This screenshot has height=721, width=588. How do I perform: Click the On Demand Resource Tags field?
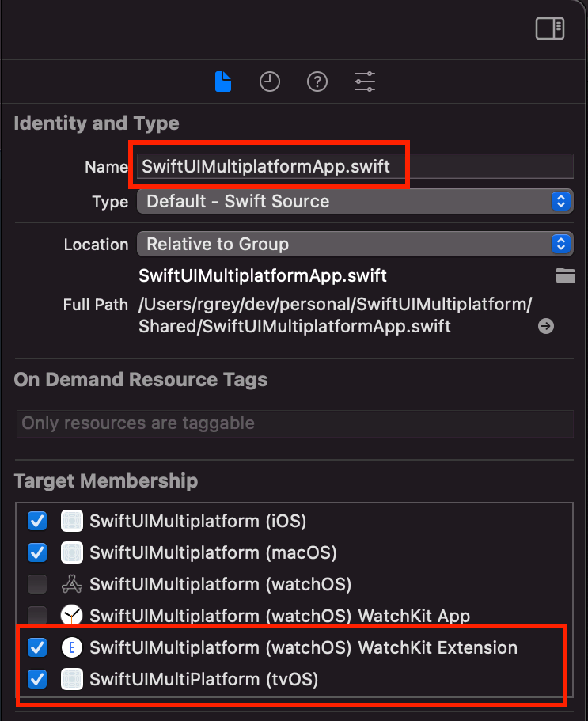(x=294, y=423)
